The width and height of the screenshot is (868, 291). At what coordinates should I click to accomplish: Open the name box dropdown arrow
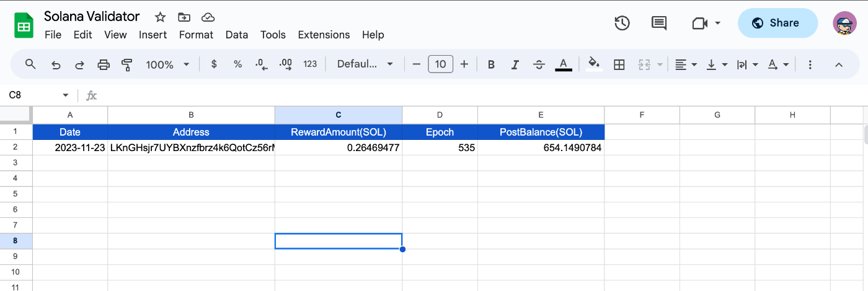point(65,95)
